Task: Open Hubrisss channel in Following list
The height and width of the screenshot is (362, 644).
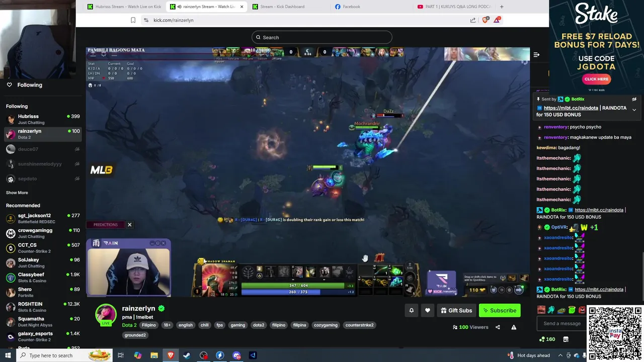Action: tap(43, 119)
